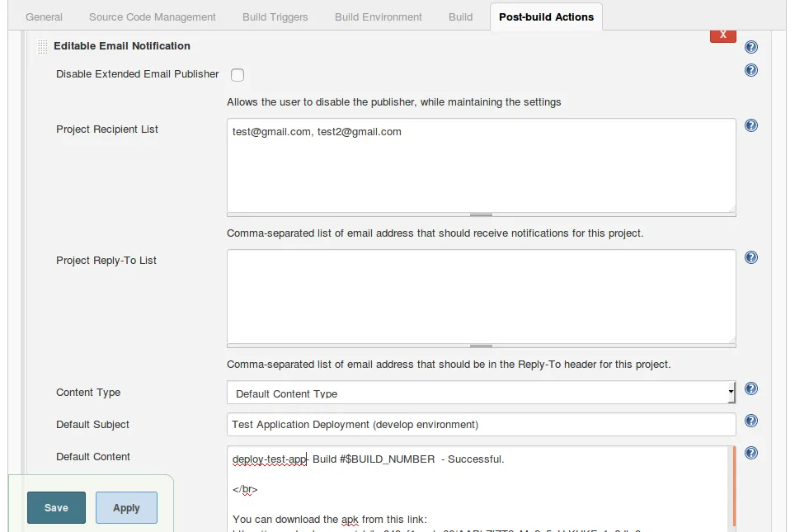Open help icon for Content Type
795x532 pixels.
[x=751, y=388]
